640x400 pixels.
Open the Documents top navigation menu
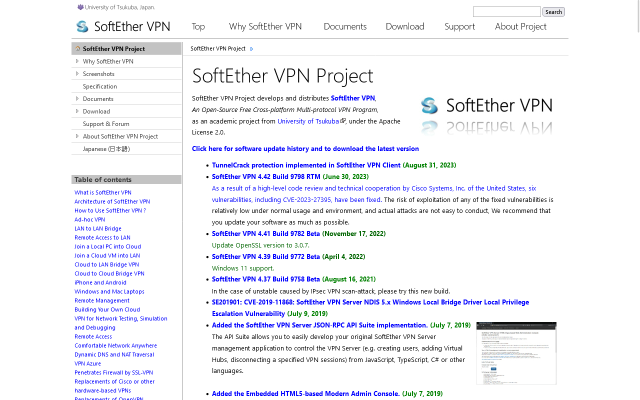pyautogui.click(x=345, y=27)
